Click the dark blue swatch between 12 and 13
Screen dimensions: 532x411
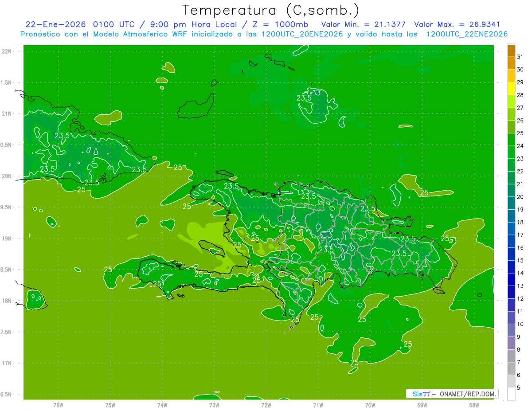pos(511,292)
